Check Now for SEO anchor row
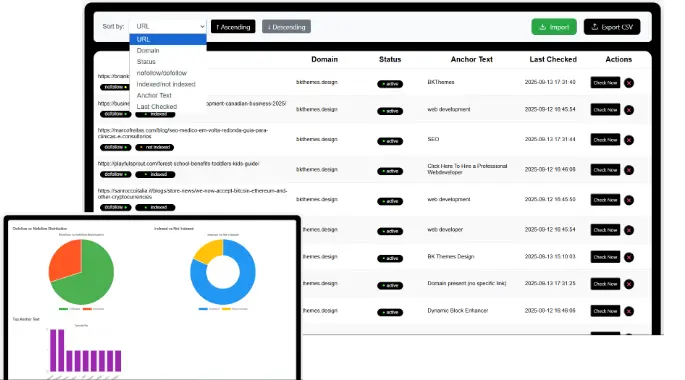Viewport: 685px width, 380px height. tap(605, 140)
